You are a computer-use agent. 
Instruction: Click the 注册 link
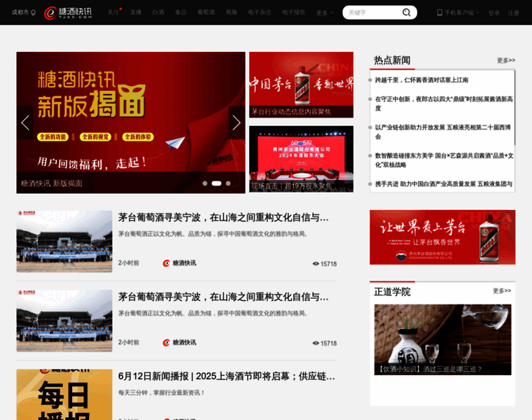click(x=513, y=13)
